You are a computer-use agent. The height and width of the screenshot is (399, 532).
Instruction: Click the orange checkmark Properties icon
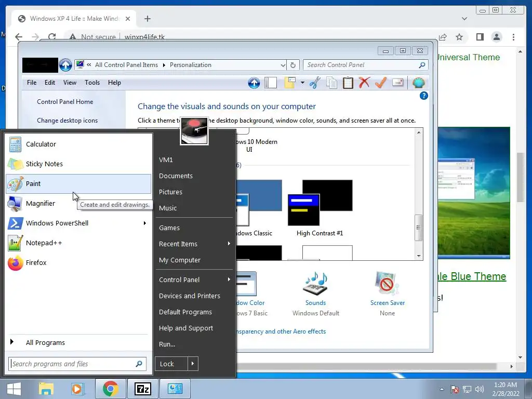tap(381, 83)
